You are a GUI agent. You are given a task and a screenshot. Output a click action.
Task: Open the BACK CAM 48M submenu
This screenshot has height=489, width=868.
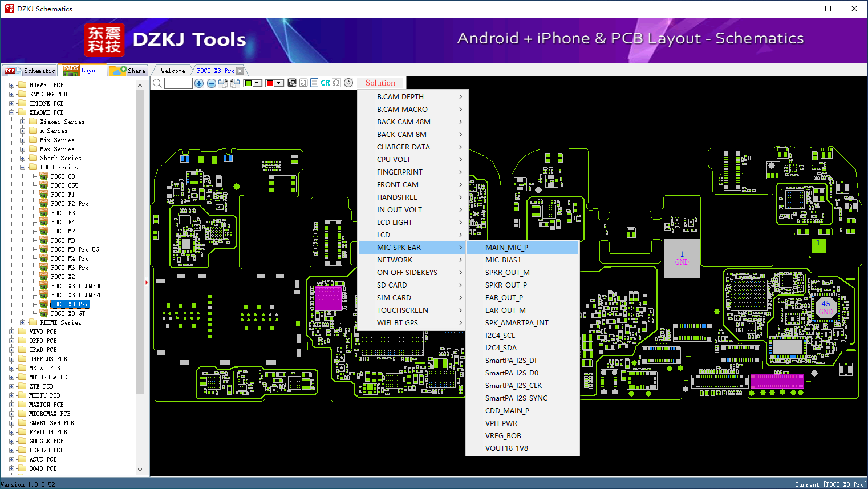click(x=413, y=122)
